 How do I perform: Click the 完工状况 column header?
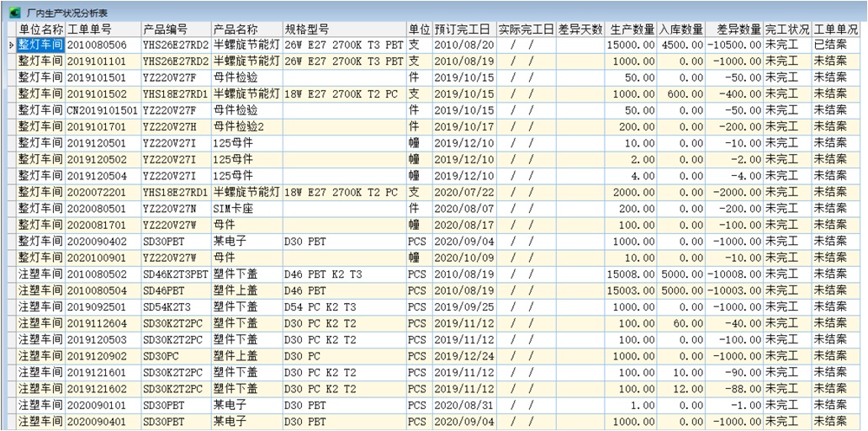[786, 29]
